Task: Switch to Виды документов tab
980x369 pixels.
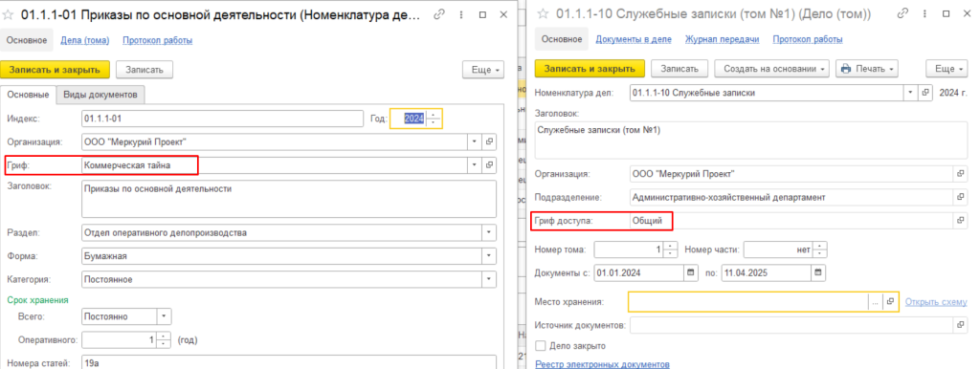Action: click(100, 95)
